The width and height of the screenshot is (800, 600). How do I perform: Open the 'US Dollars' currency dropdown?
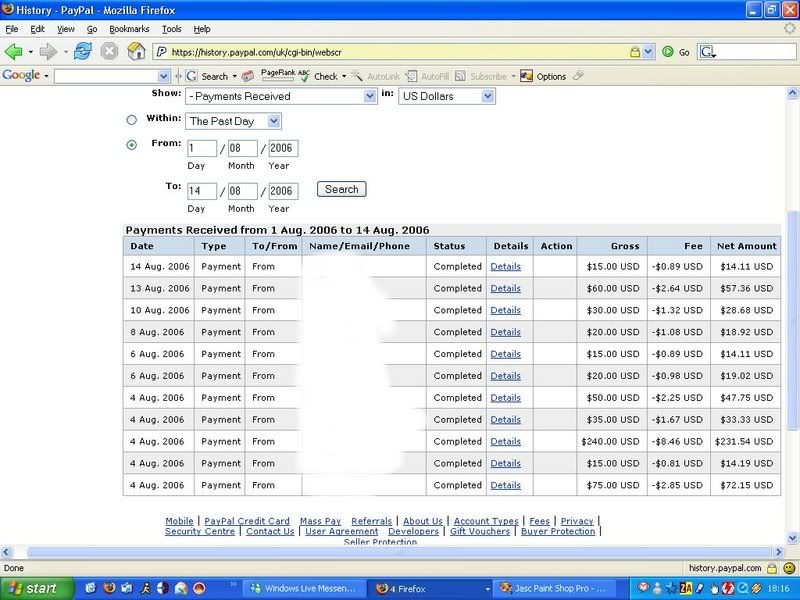point(447,96)
